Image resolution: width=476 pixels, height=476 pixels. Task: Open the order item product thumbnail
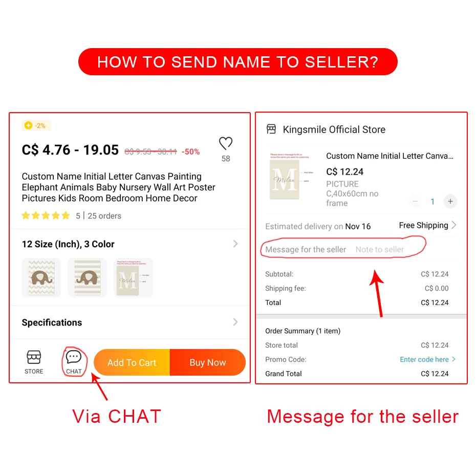[x=290, y=177]
